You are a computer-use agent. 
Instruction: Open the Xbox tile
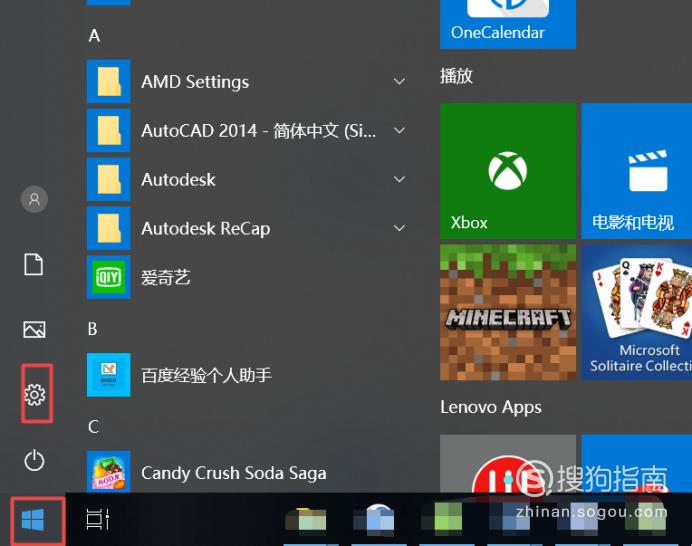(x=508, y=171)
